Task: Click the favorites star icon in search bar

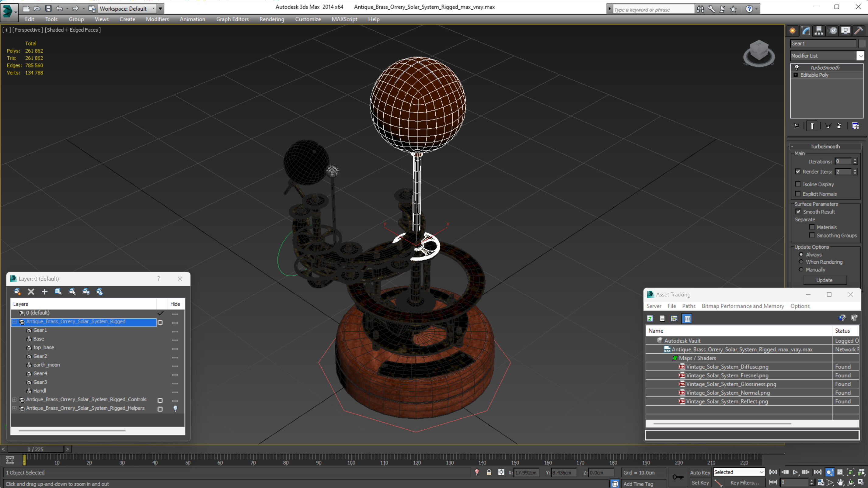Action: click(x=733, y=9)
